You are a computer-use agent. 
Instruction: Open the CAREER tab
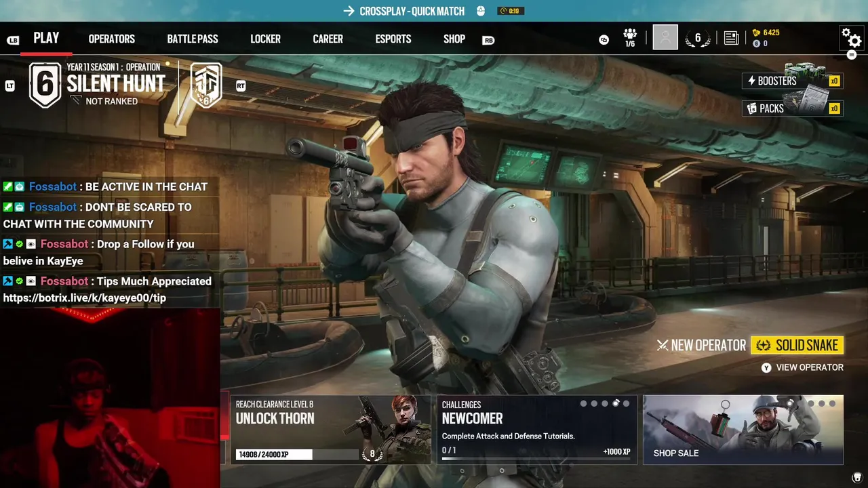[x=328, y=39]
